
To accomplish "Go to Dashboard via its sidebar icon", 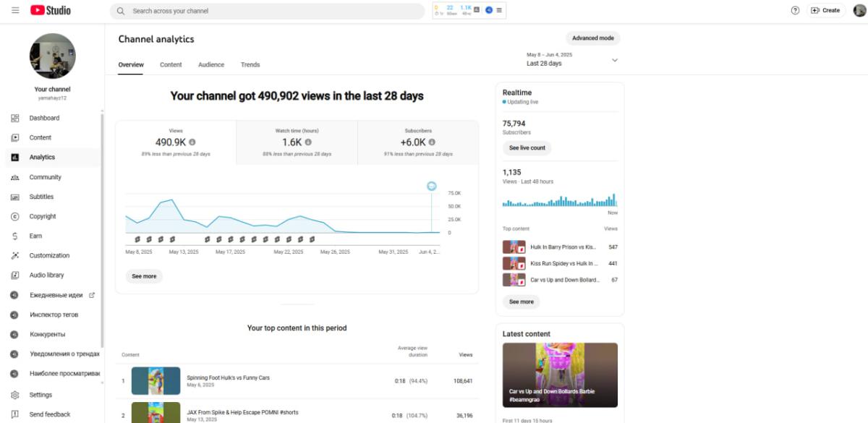I will [x=15, y=118].
